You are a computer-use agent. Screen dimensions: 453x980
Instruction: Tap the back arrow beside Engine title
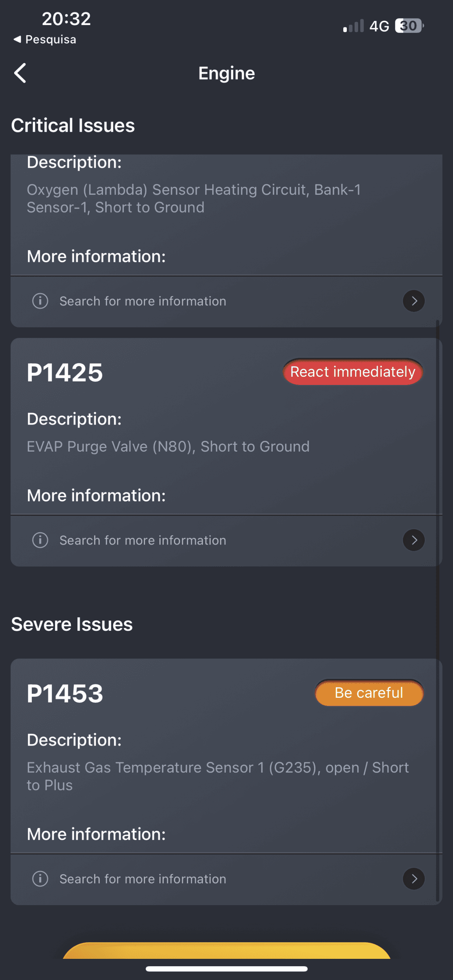click(20, 73)
